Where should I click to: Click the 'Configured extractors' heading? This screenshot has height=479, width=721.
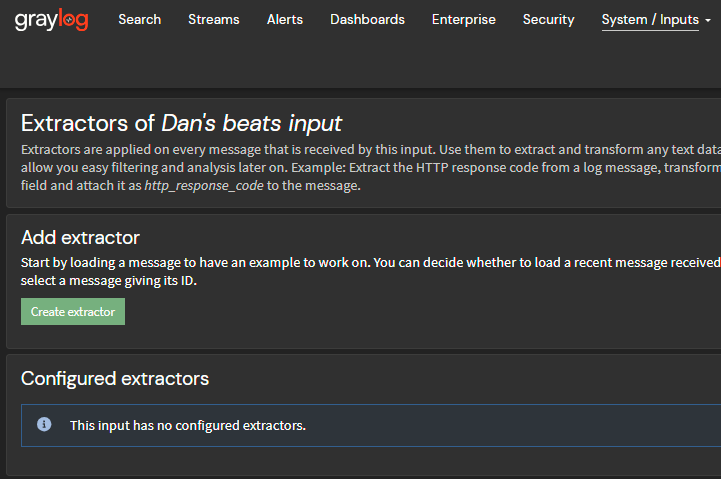[115, 378]
